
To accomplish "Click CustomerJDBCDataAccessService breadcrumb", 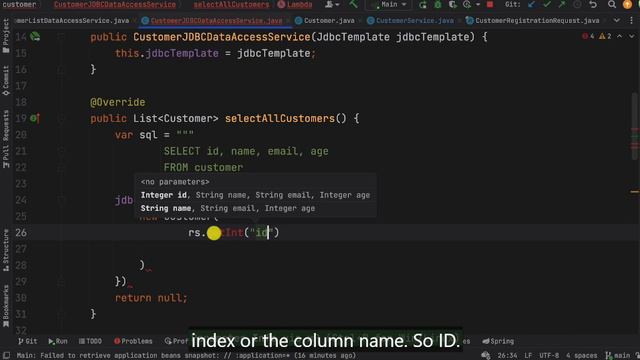I will pos(115,4).
